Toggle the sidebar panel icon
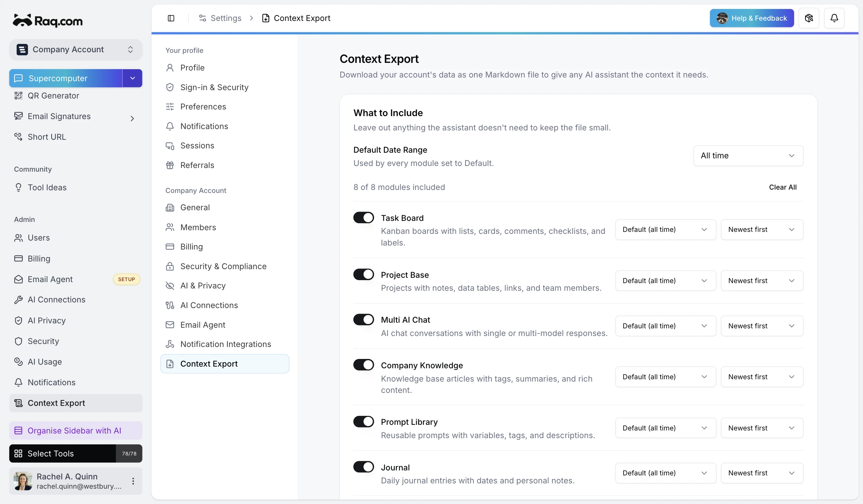The height and width of the screenshot is (504, 863). coord(171,18)
